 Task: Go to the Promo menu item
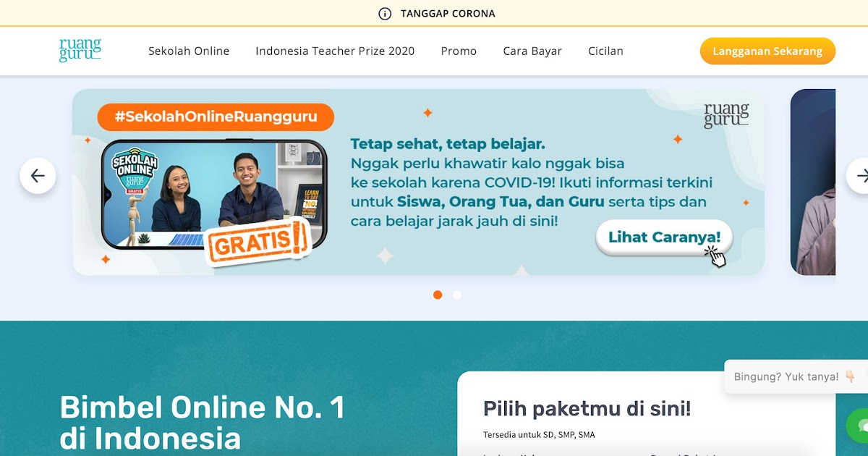(x=459, y=51)
